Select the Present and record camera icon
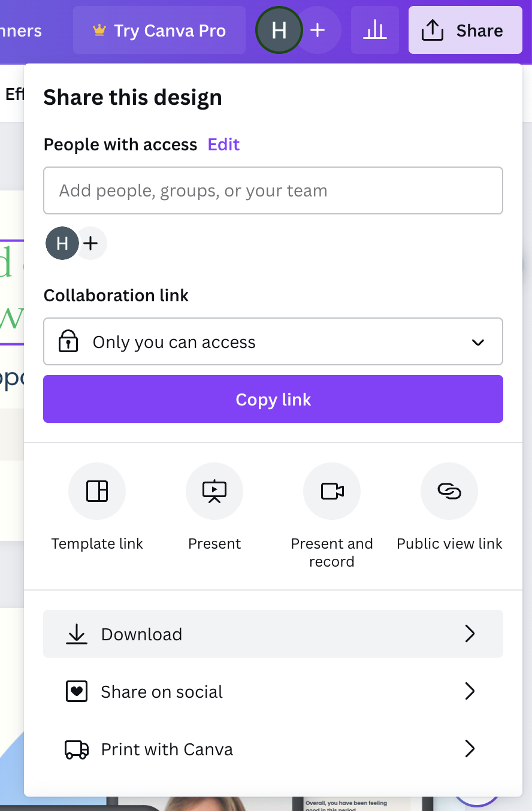The image size is (532, 811). 332,491
